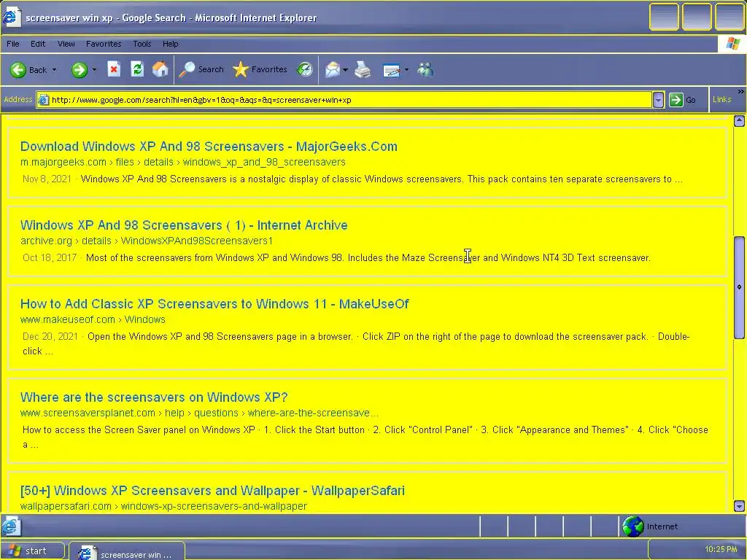
Task: Click the m.majorgeeks.com breadcrumb text
Action: pos(183,162)
